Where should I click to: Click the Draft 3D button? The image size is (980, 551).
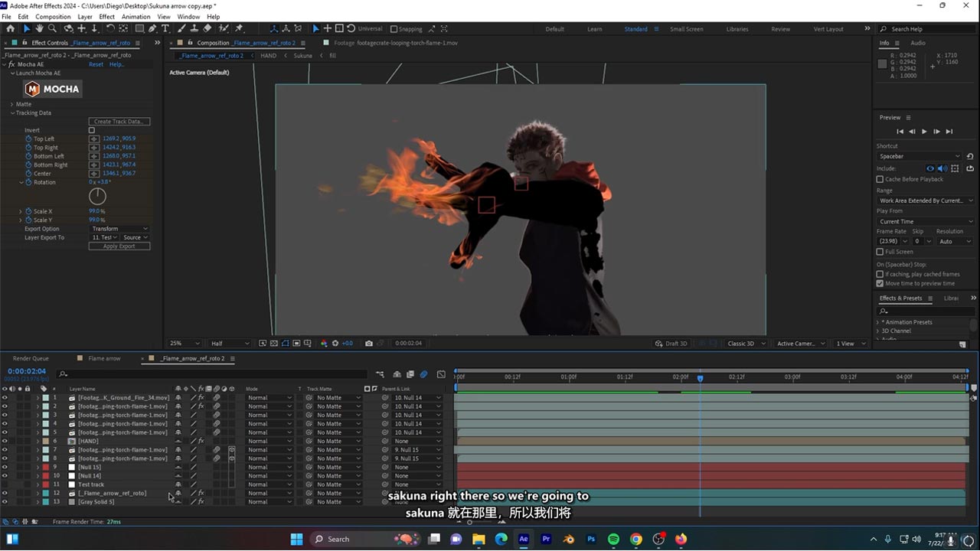tap(671, 344)
